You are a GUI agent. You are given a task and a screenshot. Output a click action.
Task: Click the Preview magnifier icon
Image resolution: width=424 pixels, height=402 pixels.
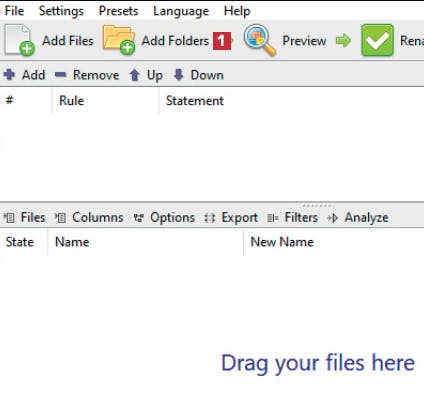[x=260, y=40]
